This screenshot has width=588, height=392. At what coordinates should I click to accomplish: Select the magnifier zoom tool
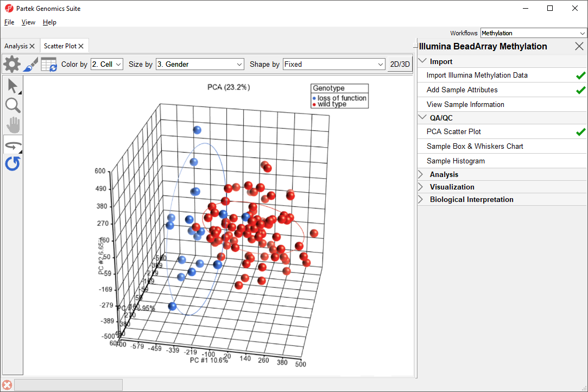(13, 106)
